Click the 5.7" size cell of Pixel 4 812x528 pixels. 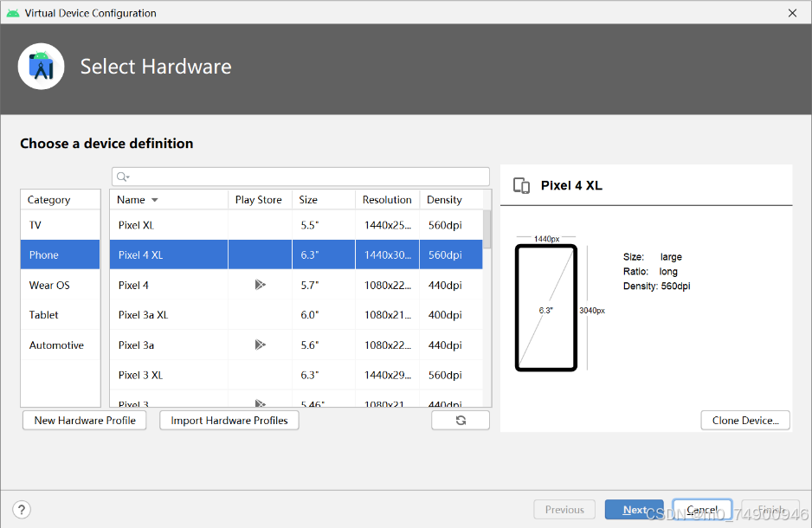tap(324, 286)
